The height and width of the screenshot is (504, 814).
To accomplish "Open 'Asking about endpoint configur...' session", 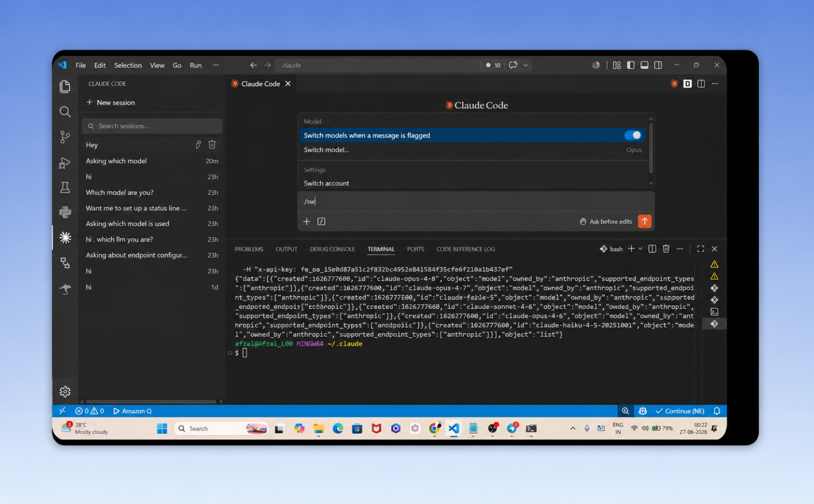I will [152, 255].
